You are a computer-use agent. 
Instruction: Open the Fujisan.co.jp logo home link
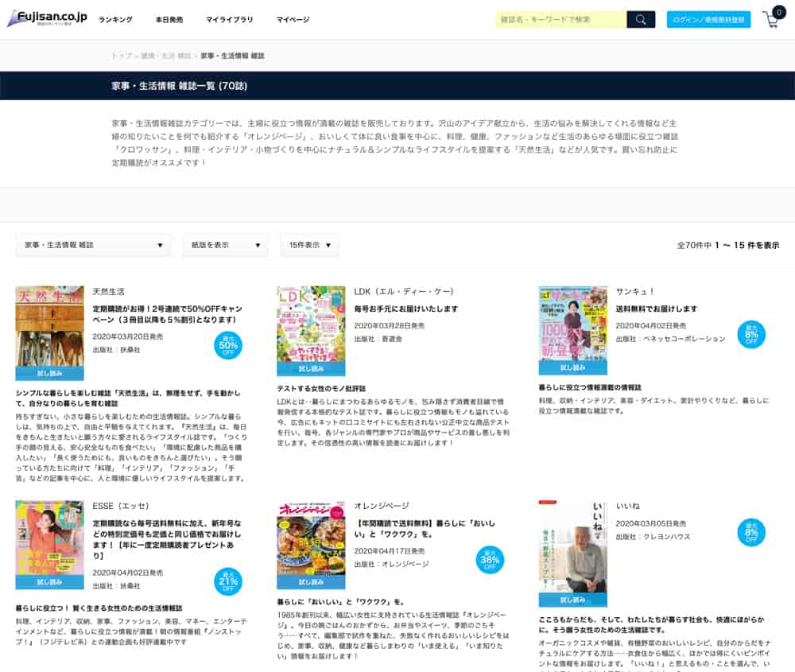tap(47, 18)
